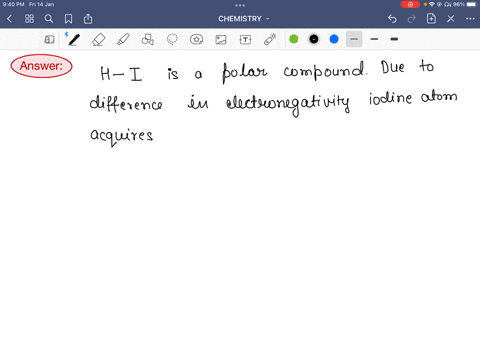
Task: Bookmark the current page
Action: (68, 19)
